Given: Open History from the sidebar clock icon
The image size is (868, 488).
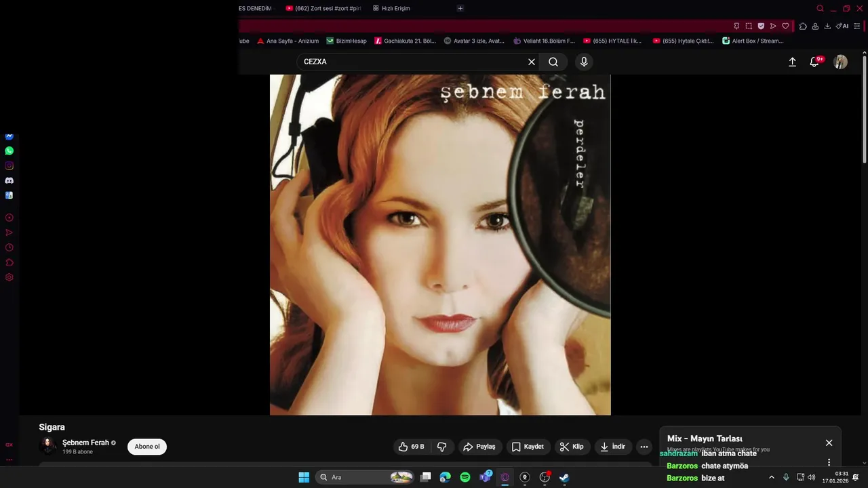Looking at the screenshot, I should tap(9, 247).
